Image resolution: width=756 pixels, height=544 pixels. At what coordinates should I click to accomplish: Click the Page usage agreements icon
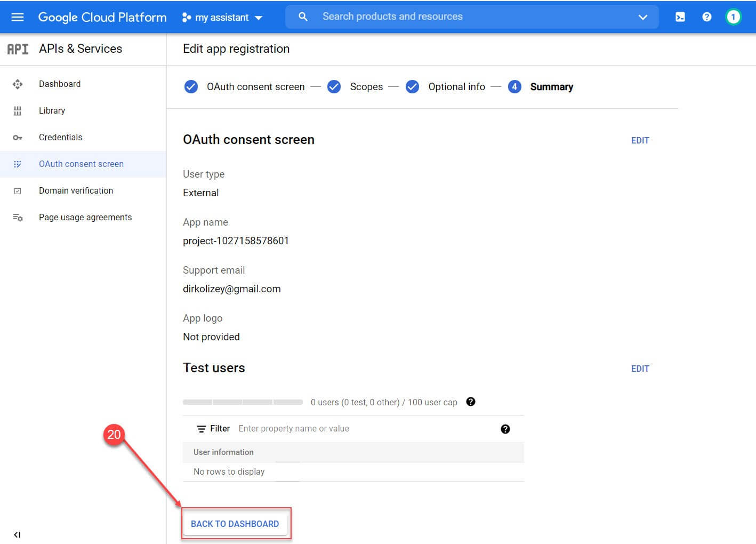pyautogui.click(x=18, y=218)
